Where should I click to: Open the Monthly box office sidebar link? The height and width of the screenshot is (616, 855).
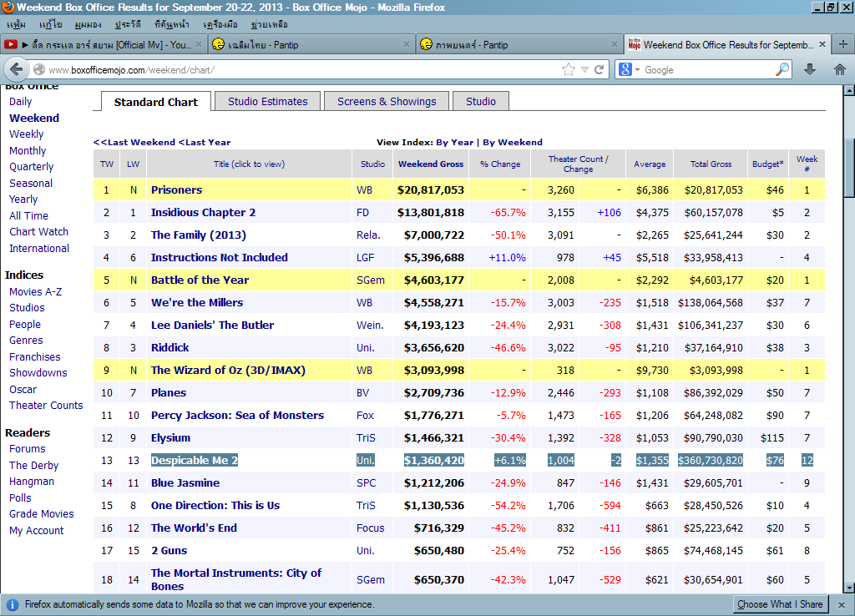point(28,150)
